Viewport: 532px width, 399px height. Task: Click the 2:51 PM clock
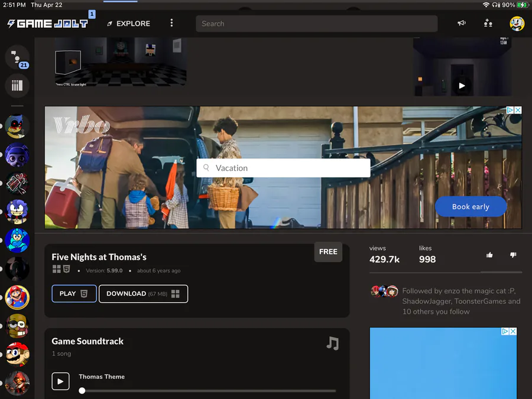[x=14, y=5]
